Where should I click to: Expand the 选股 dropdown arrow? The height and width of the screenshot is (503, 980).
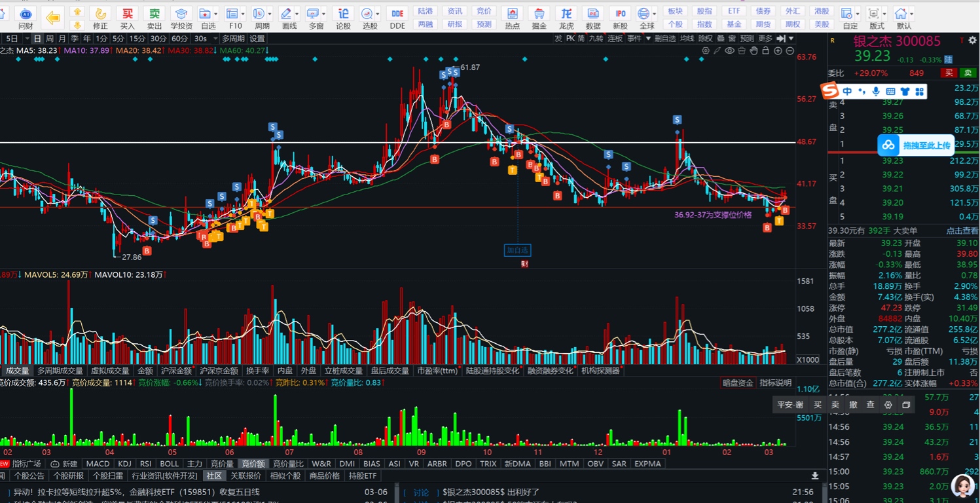pos(378,14)
